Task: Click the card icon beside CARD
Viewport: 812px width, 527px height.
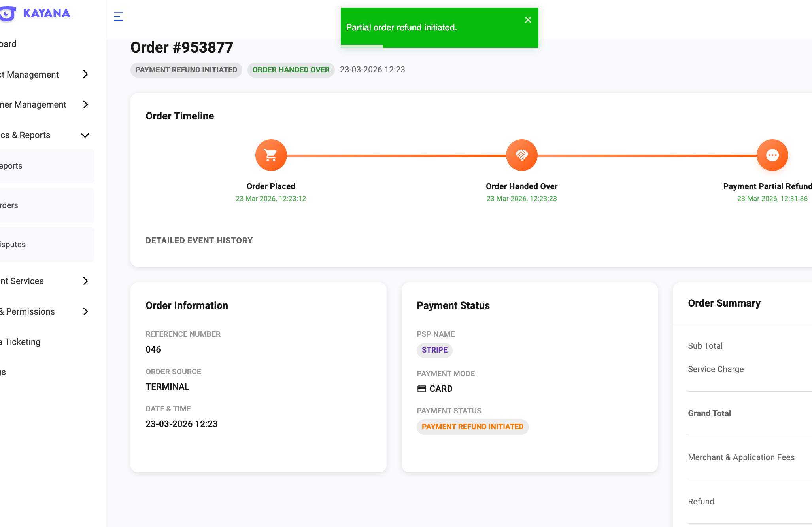Action: (x=422, y=389)
